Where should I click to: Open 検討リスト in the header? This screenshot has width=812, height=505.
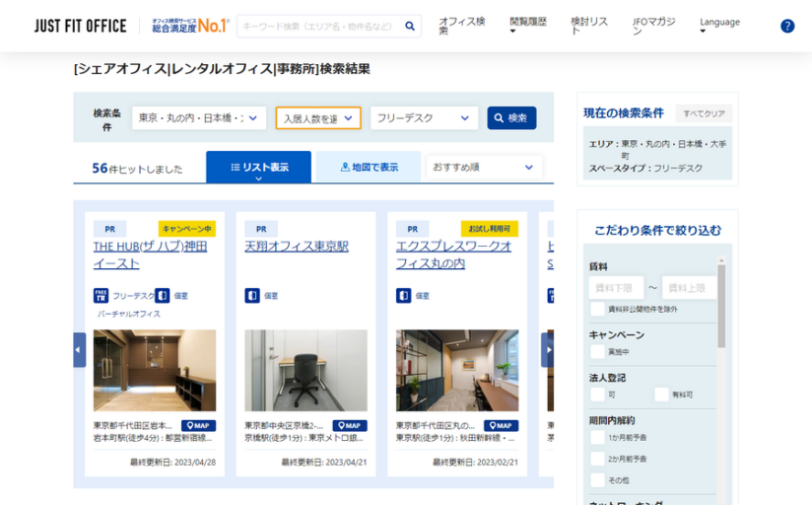pos(589,26)
